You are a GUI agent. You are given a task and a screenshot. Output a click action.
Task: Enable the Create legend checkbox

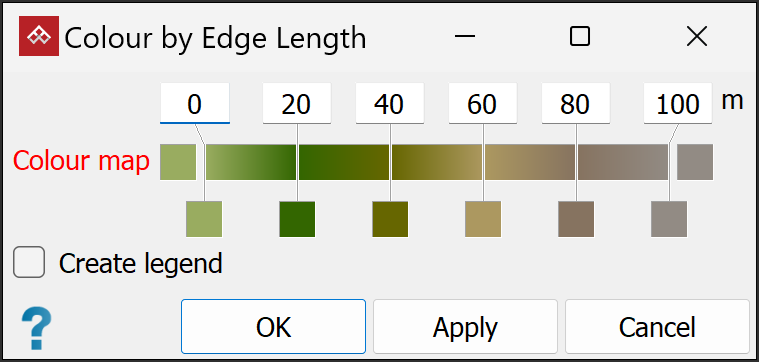(x=29, y=262)
